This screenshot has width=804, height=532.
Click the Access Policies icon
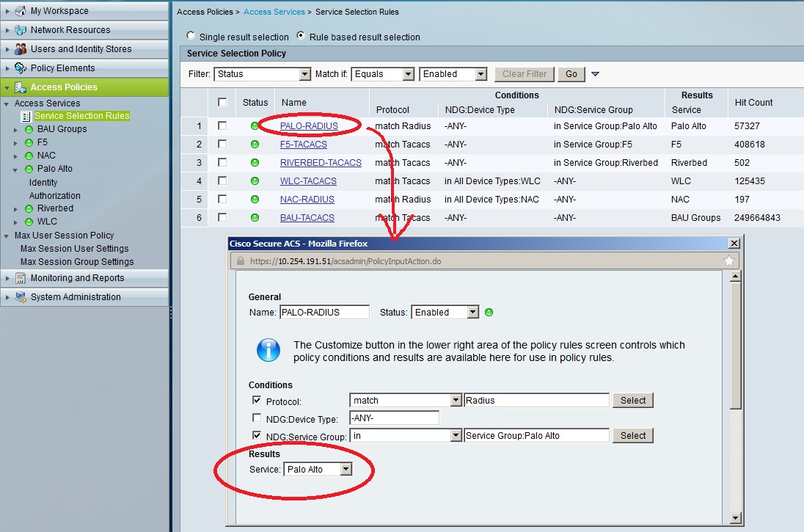(x=21, y=87)
